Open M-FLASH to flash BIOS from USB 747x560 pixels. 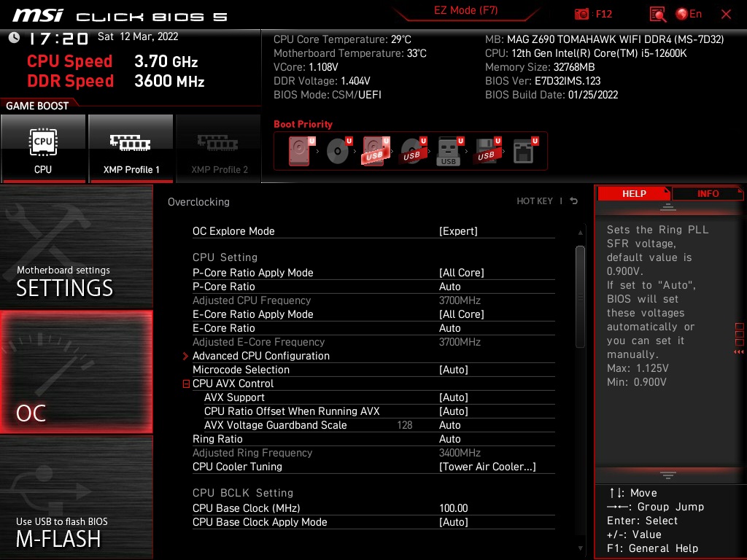(x=76, y=497)
